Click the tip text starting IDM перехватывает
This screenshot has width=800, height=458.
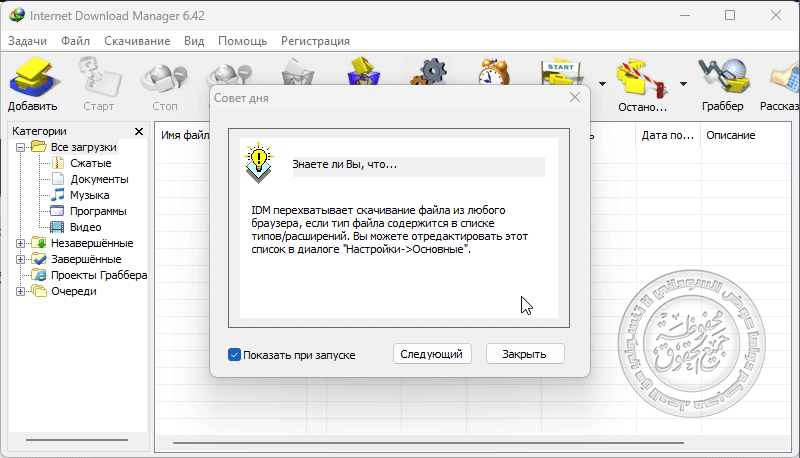click(x=389, y=230)
